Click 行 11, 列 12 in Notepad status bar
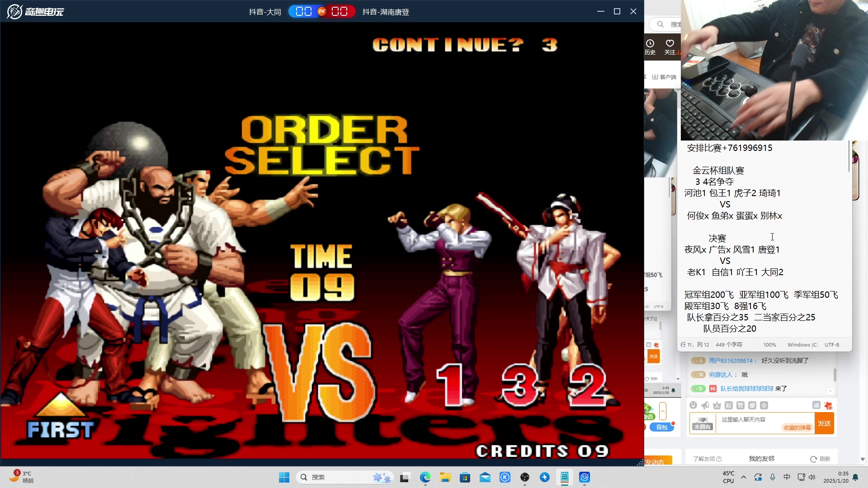Viewport: 868px width, 488px height. click(695, 345)
